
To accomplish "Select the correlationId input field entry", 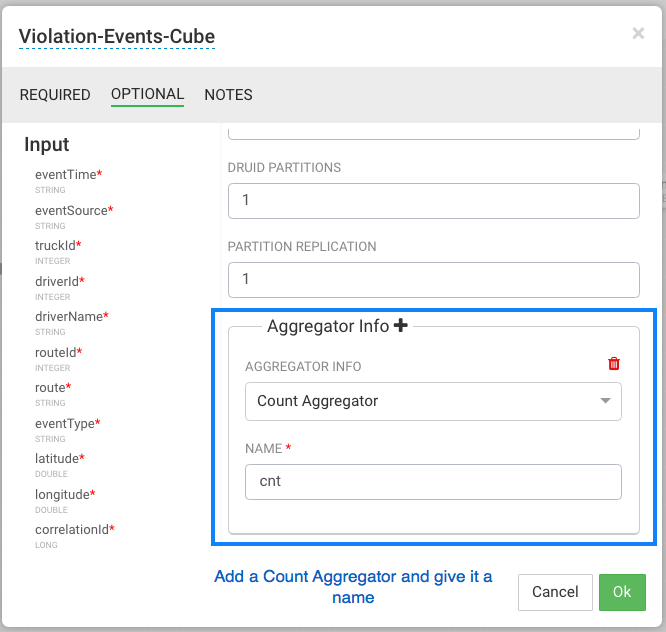I will [74, 530].
